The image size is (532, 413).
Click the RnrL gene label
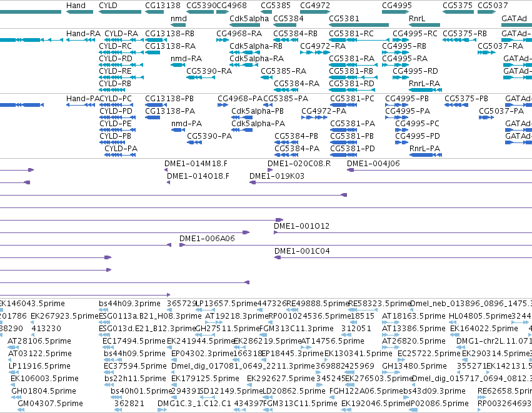click(x=416, y=19)
